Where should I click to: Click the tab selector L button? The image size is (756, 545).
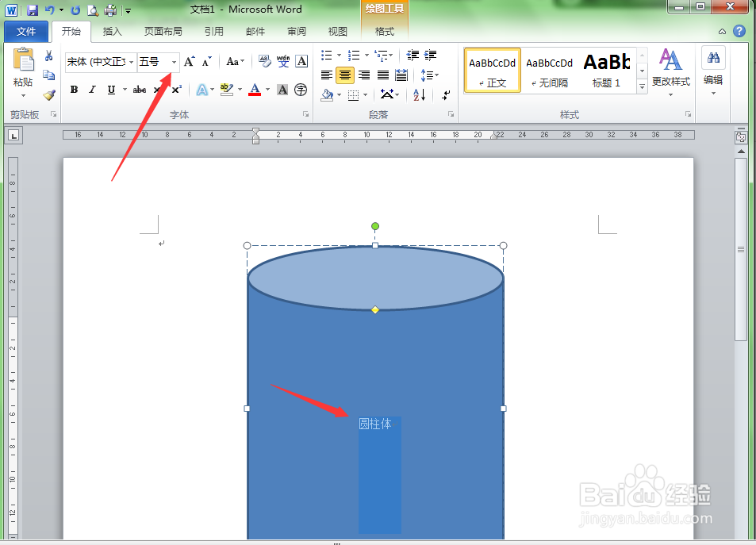click(13, 136)
